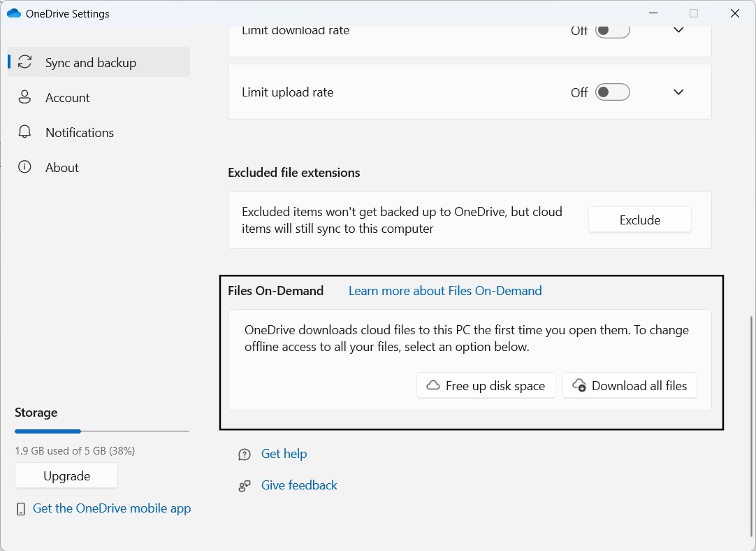Image resolution: width=756 pixels, height=551 pixels.
Task: Open Learn more about Files On-Demand link
Action: point(445,290)
